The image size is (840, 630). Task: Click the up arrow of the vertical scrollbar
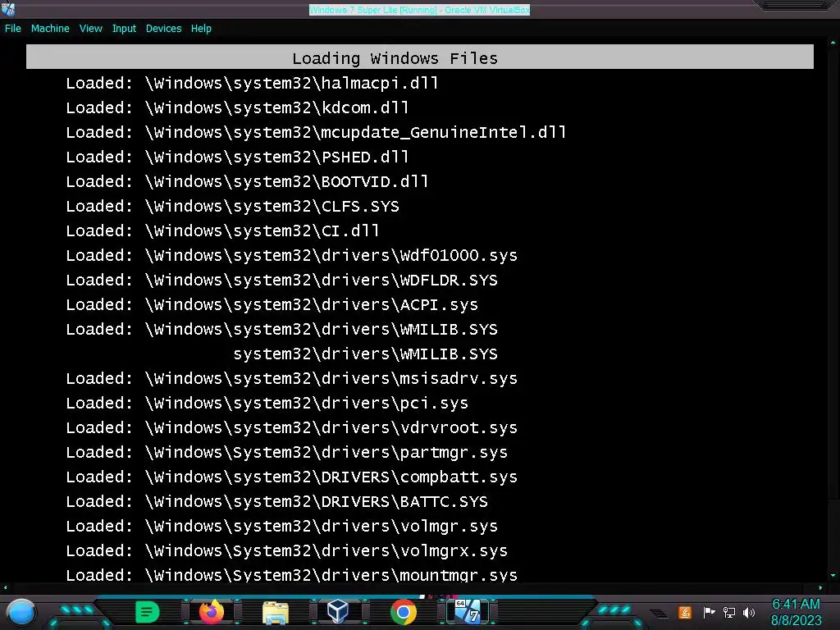tap(833, 43)
